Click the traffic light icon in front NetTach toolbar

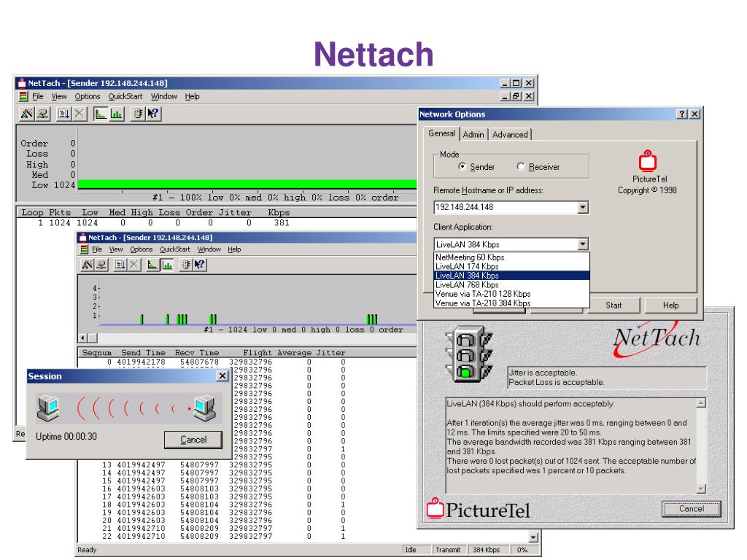[x=186, y=265]
